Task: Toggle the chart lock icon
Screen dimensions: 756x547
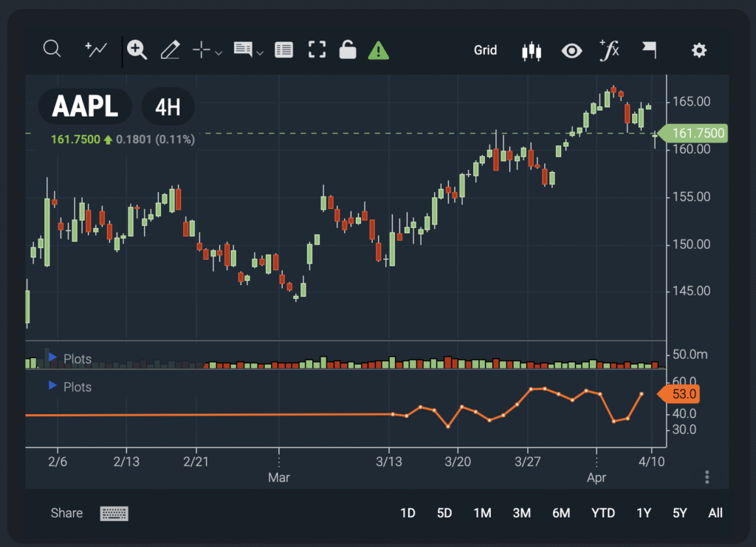Action: click(x=347, y=50)
